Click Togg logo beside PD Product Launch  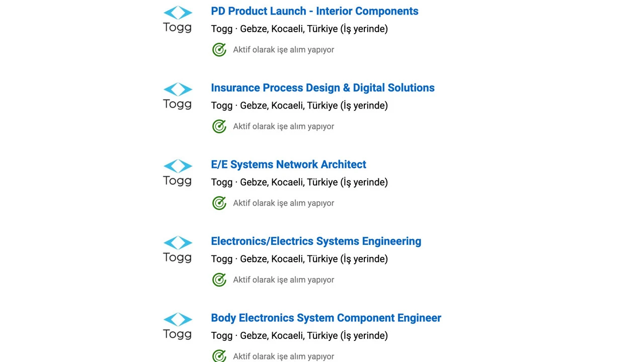(x=178, y=20)
